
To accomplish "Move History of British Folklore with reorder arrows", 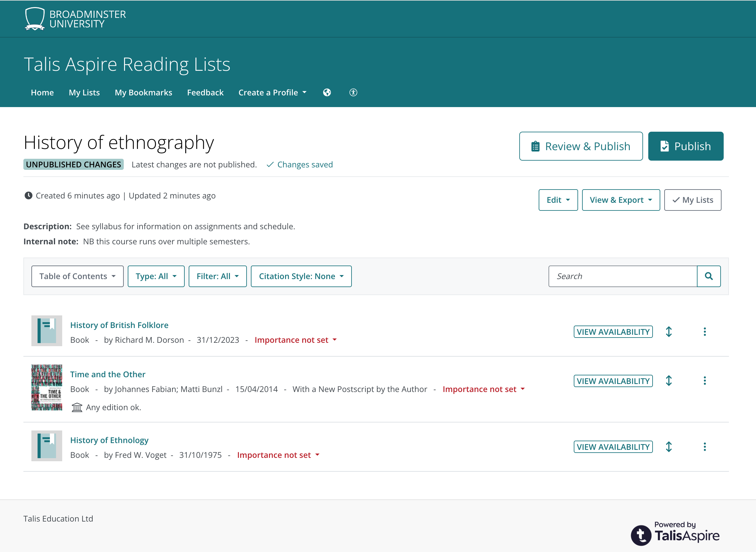I will click(x=669, y=332).
